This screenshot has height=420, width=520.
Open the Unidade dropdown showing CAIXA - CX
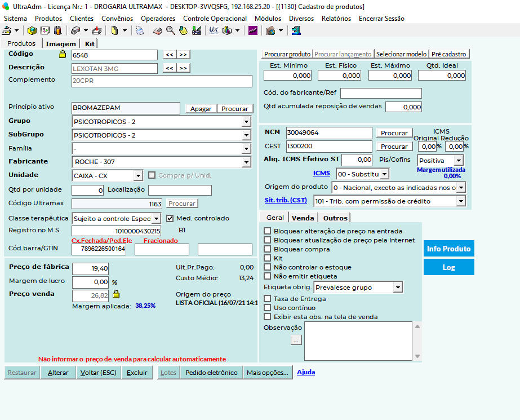click(138, 175)
